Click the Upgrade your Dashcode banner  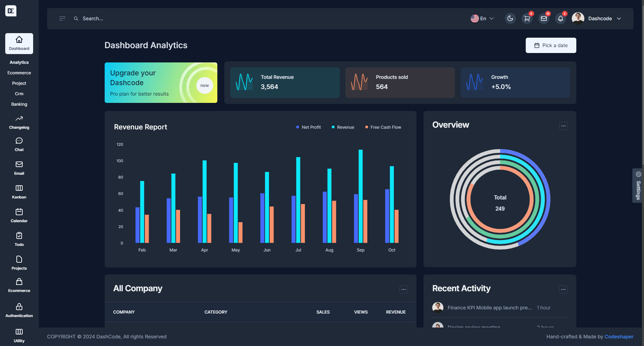(x=161, y=83)
